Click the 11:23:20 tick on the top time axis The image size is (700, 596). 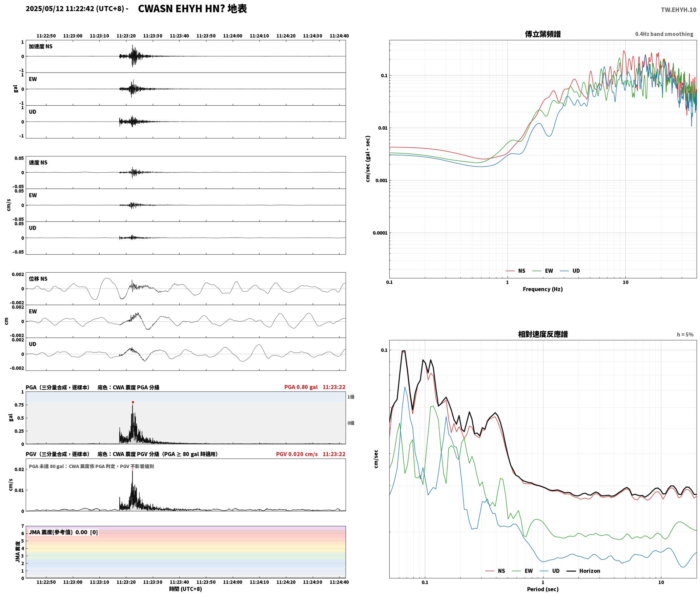coord(126,36)
